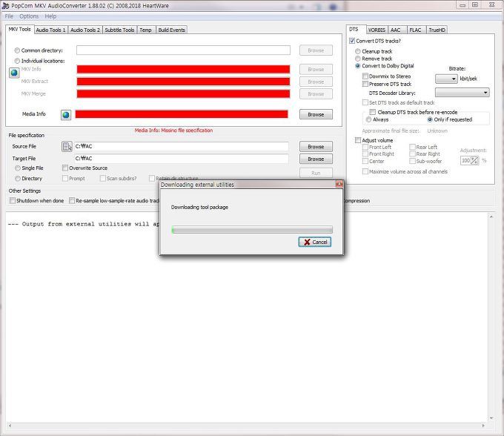504x436 pixels.
Task: Switch to the Audio Tools 1 tab
Action: pos(51,30)
